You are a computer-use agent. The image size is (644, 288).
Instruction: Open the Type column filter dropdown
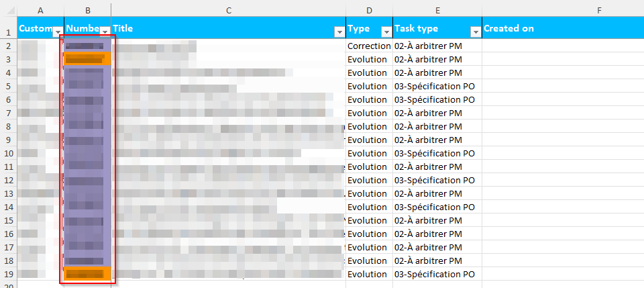[386, 32]
